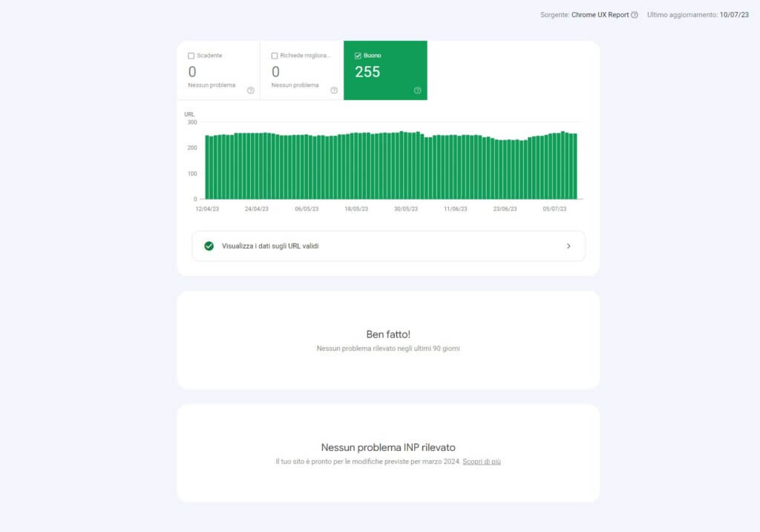760x532 pixels.
Task: Click the URL axis label above chart
Action: [189, 114]
